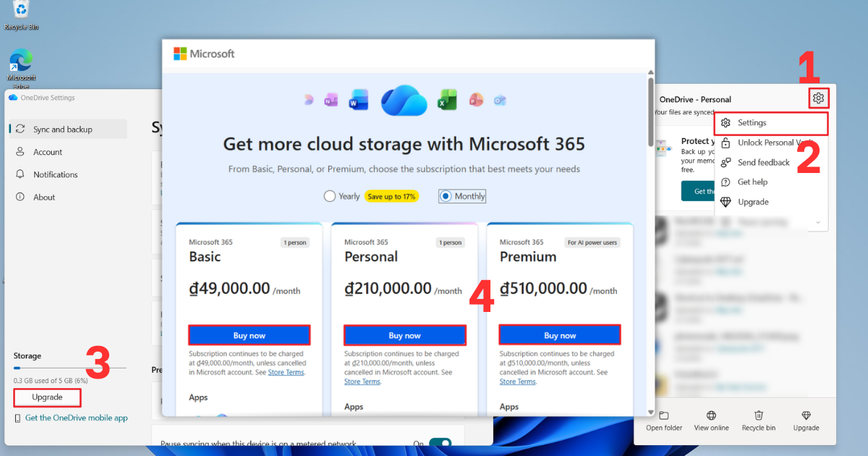Click the scrollbar up arrow in offer window
The height and width of the screenshot is (456, 868).
coord(651,74)
